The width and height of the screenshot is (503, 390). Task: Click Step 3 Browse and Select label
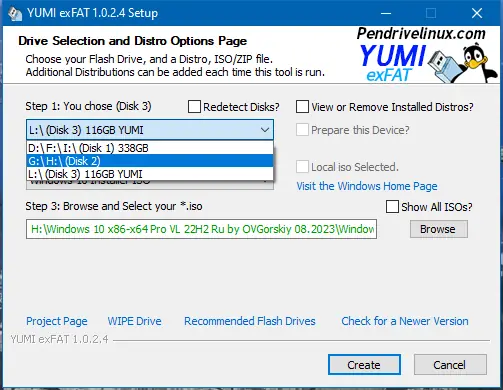click(114, 206)
